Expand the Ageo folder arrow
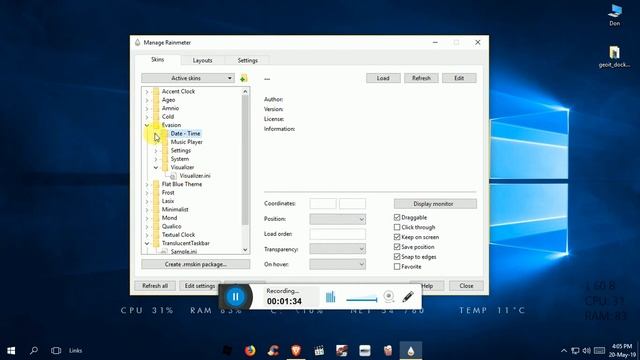Screen dimensions: 640x360 pyautogui.click(x=147, y=100)
